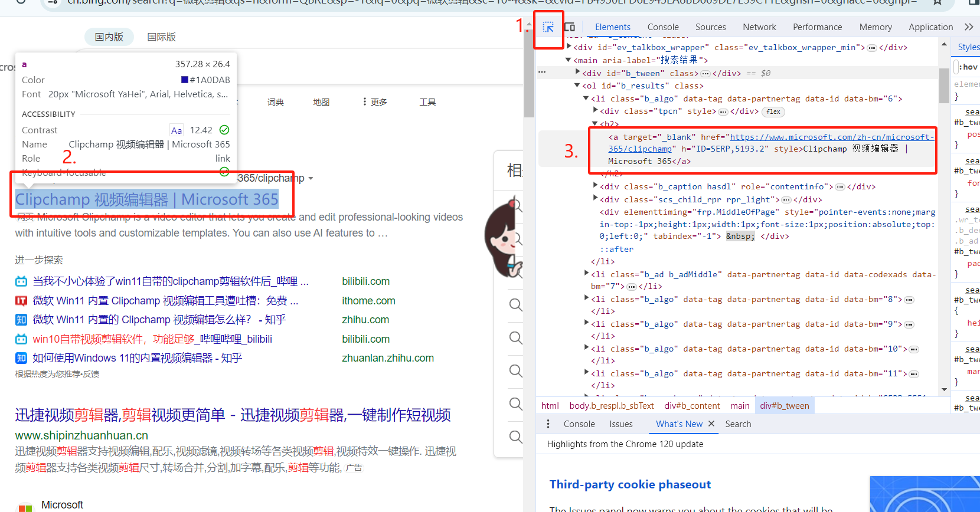Open the Third-party cookie phaseout link
This screenshot has width=980, height=512.
(630, 485)
